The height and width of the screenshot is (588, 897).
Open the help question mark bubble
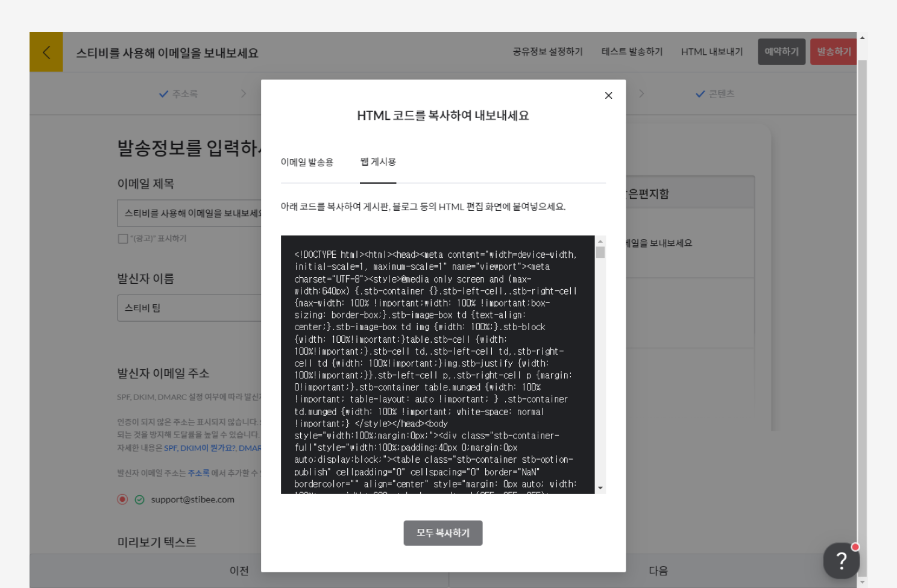pos(841,560)
